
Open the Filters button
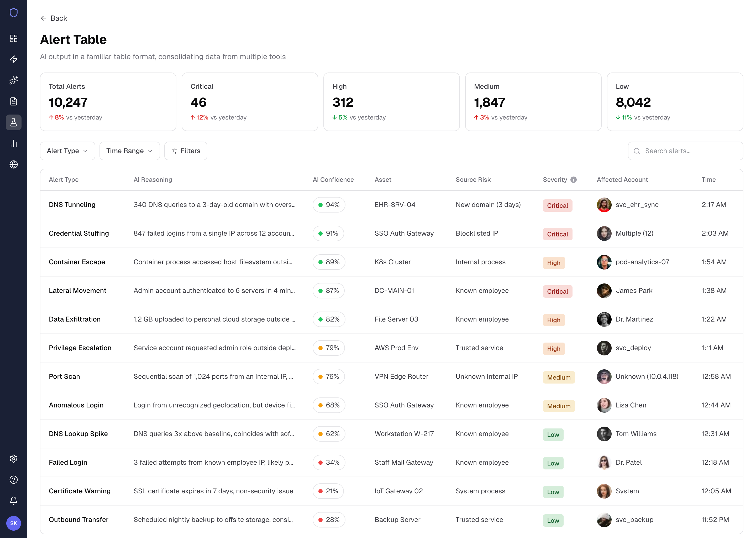(186, 151)
